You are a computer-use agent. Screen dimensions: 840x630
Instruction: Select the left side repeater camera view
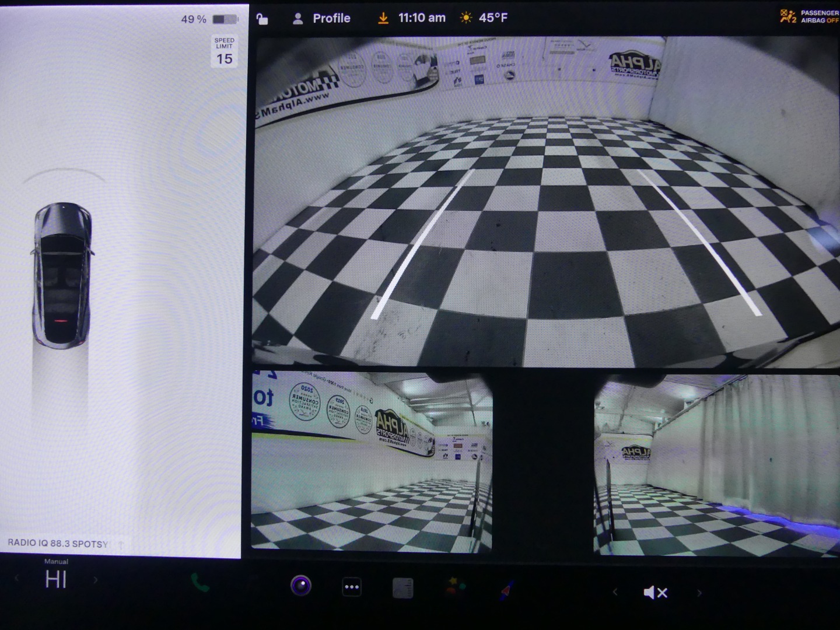point(371,462)
